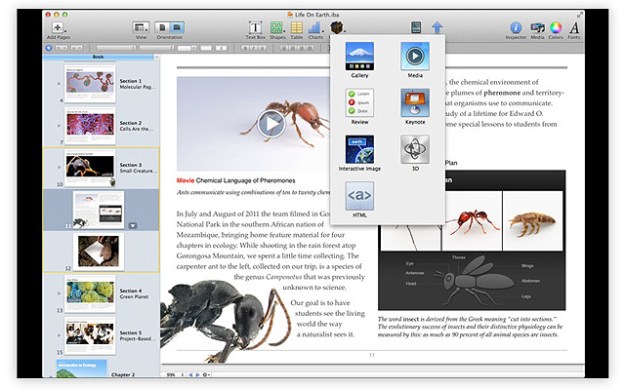Click the Book tab header in sidebar
The image size is (625, 390).
98,57
